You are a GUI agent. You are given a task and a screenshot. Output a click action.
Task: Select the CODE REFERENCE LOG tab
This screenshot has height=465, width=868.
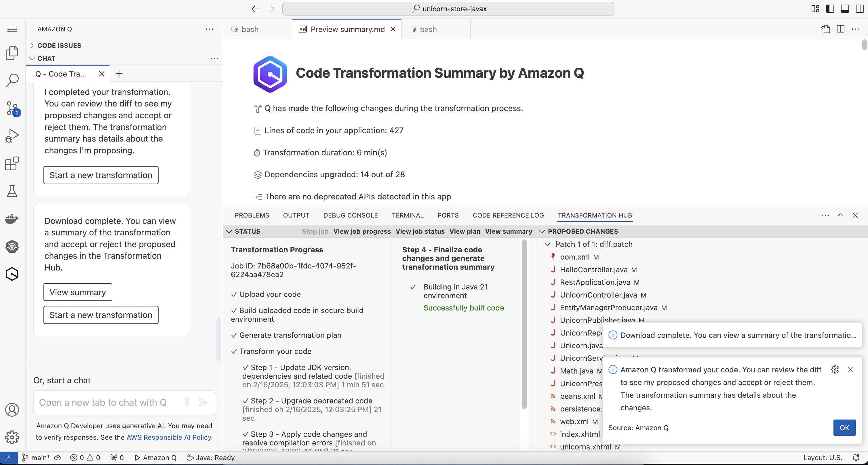coord(508,215)
